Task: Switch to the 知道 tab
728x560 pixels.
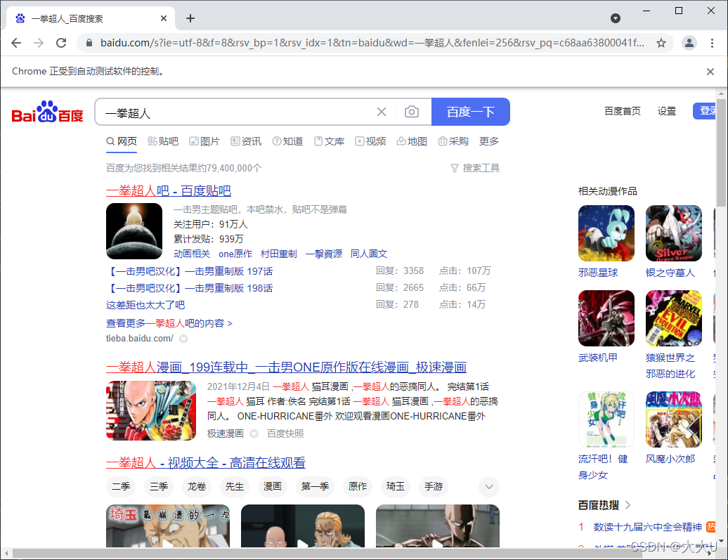Action: click(x=287, y=141)
